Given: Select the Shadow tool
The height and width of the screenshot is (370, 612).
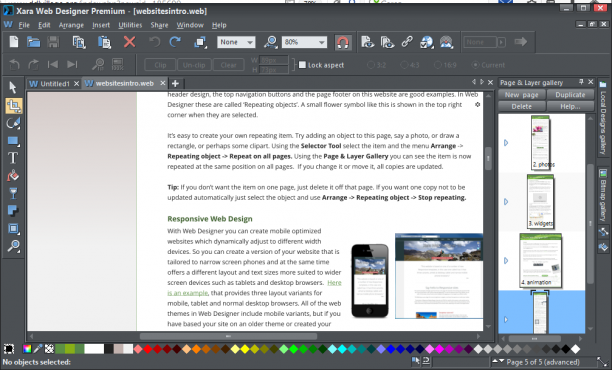Looking at the screenshot, I should (13, 211).
